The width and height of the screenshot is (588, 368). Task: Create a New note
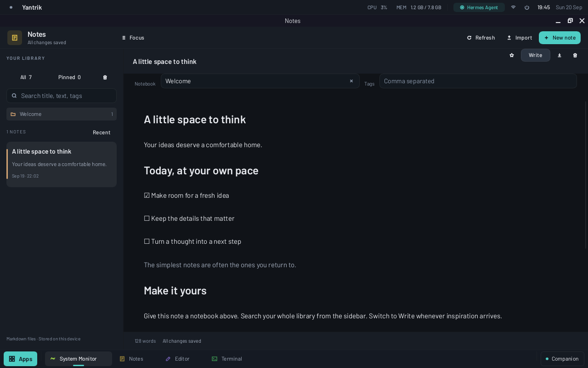click(x=560, y=38)
